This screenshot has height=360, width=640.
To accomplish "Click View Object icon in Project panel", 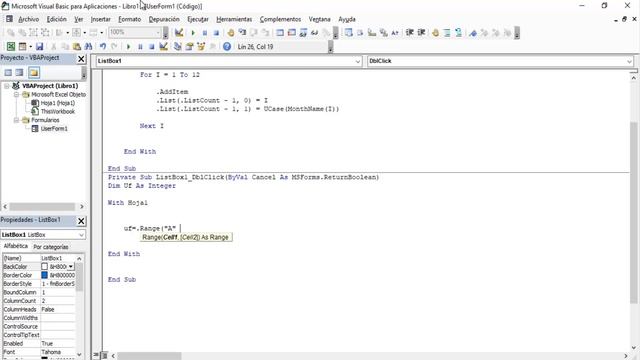I will coord(20,73).
